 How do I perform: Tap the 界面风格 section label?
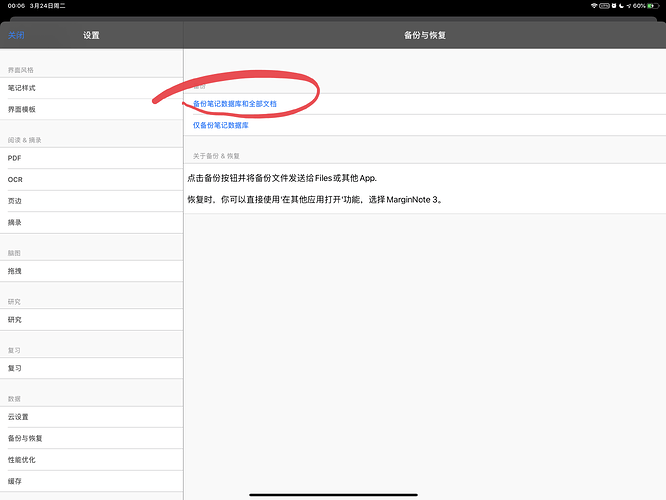point(20,70)
